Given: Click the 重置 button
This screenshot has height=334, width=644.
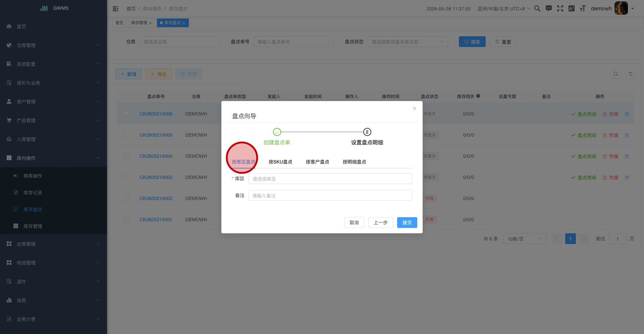Looking at the screenshot, I should [x=503, y=42].
